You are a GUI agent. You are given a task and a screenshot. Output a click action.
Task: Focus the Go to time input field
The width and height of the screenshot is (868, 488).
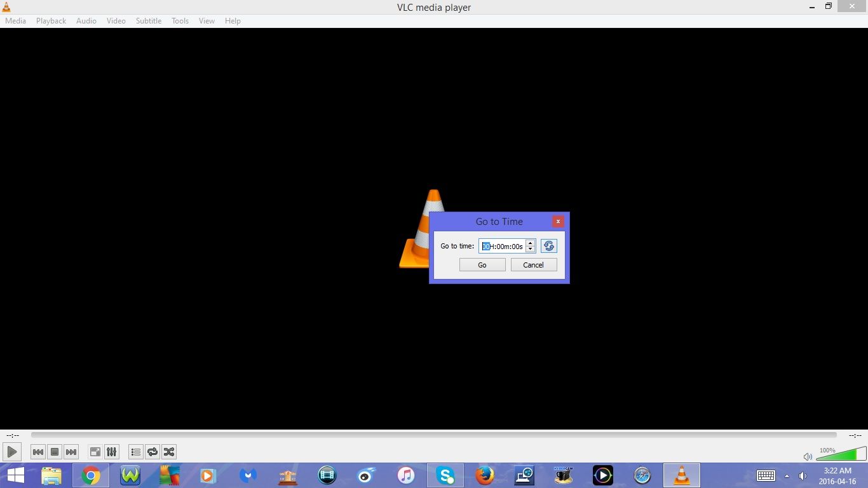504,246
